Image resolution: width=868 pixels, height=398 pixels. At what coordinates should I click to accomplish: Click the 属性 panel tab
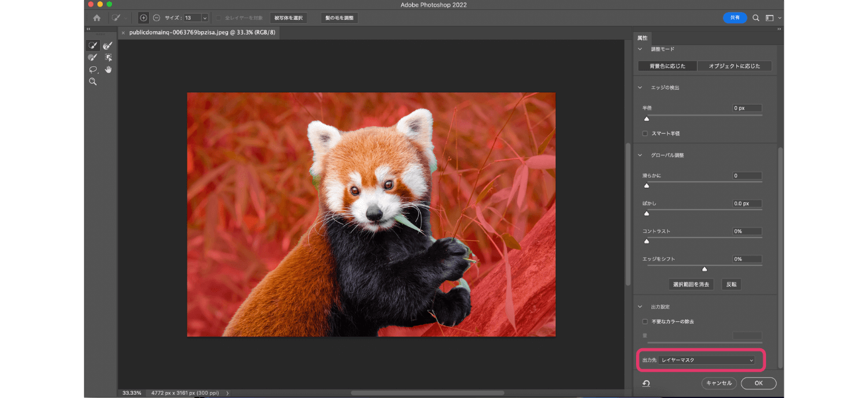[x=643, y=38]
